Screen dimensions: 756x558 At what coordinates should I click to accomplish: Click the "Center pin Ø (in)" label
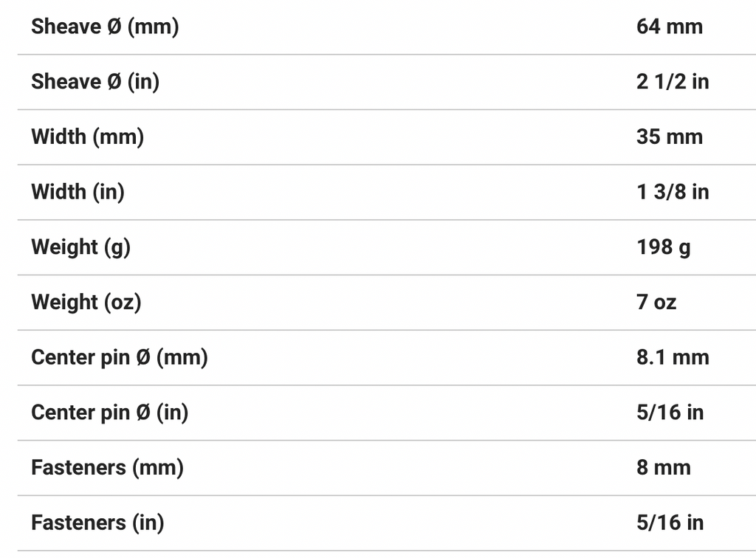click(109, 413)
